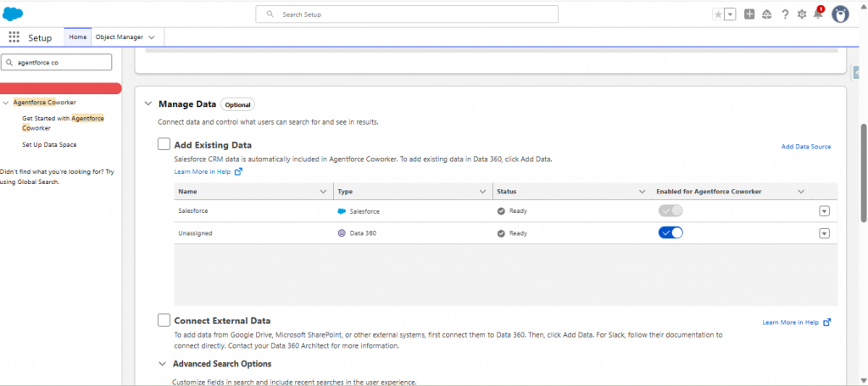Open the Help question mark icon
Screen dimensions: 868x386
pos(785,14)
